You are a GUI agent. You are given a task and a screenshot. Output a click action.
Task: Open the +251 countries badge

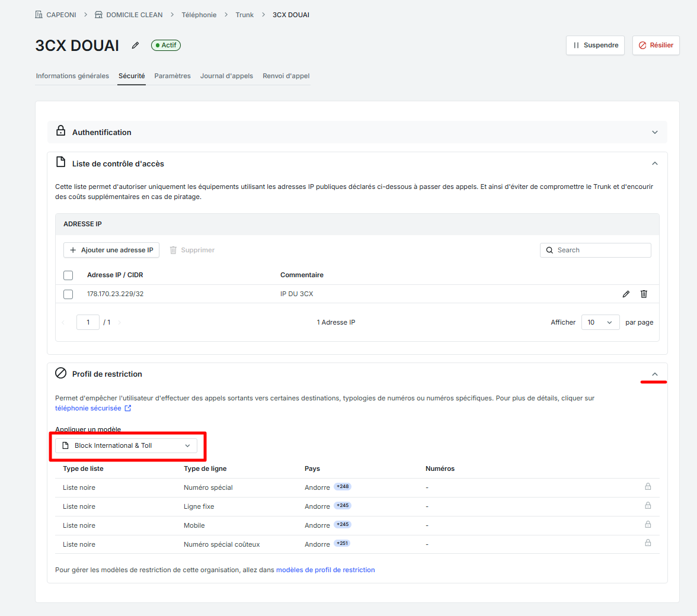pyautogui.click(x=343, y=543)
